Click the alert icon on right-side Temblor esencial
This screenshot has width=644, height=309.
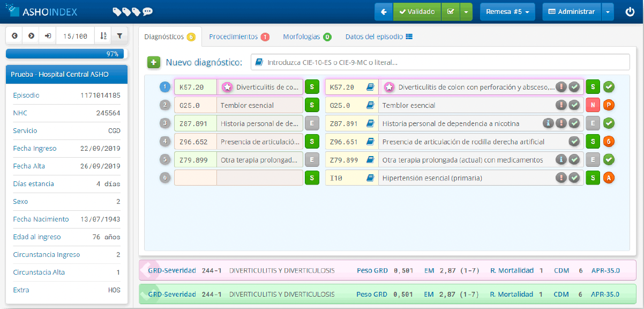click(x=561, y=105)
